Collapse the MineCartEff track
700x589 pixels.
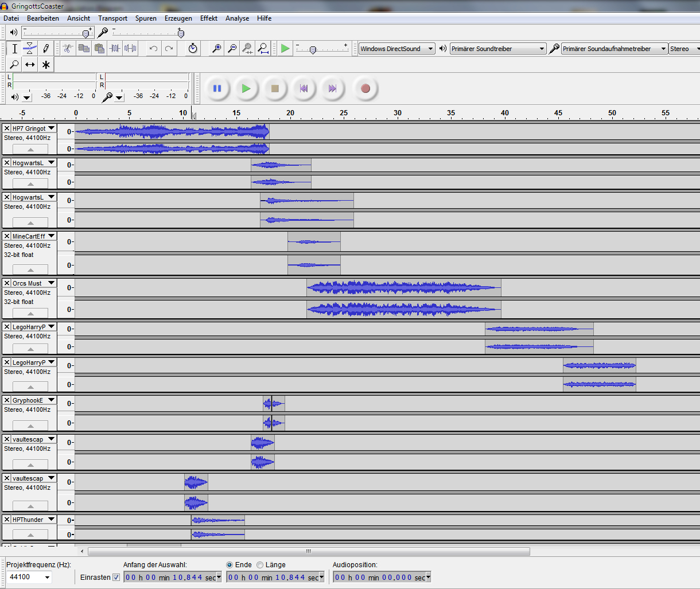click(30, 270)
